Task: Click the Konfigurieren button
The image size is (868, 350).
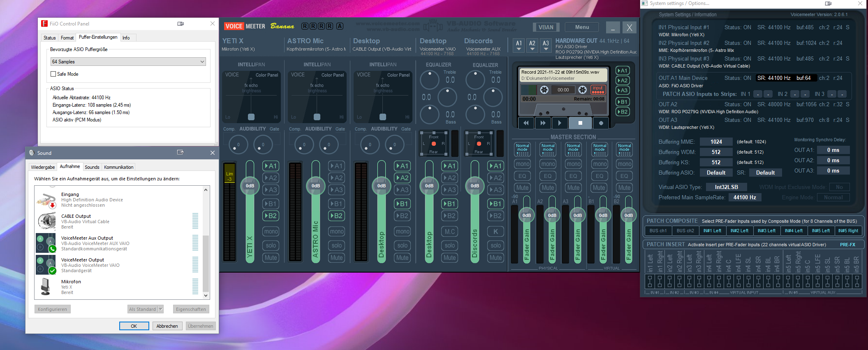Action: pyautogui.click(x=52, y=309)
